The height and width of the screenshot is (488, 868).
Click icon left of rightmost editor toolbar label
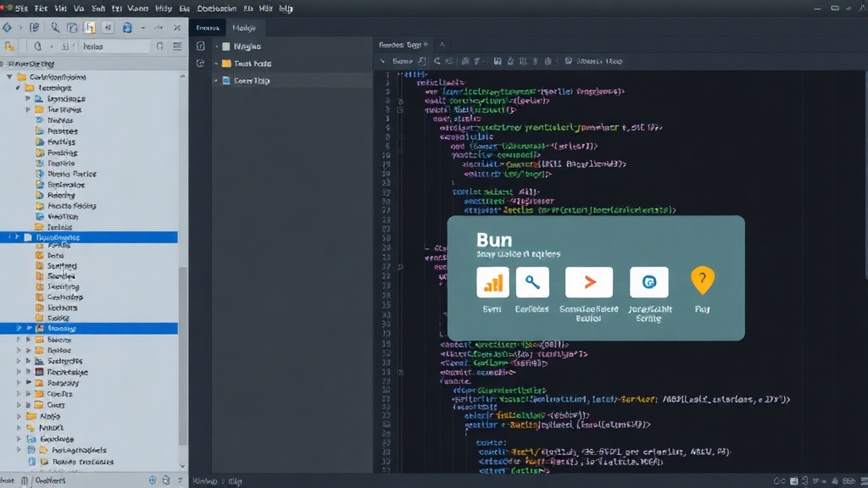(x=569, y=61)
